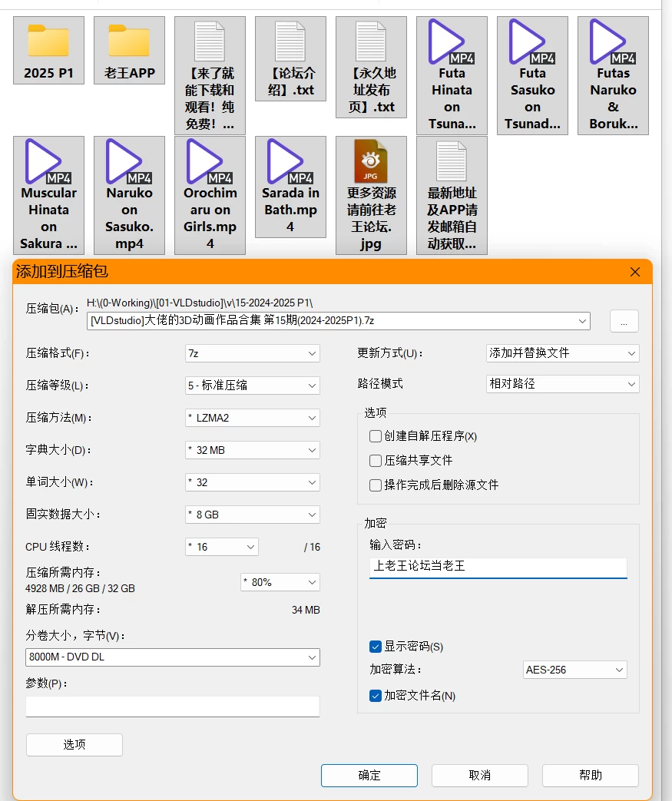Click the "/ 16" thread count text
The width and height of the screenshot is (672, 801).
point(312,547)
